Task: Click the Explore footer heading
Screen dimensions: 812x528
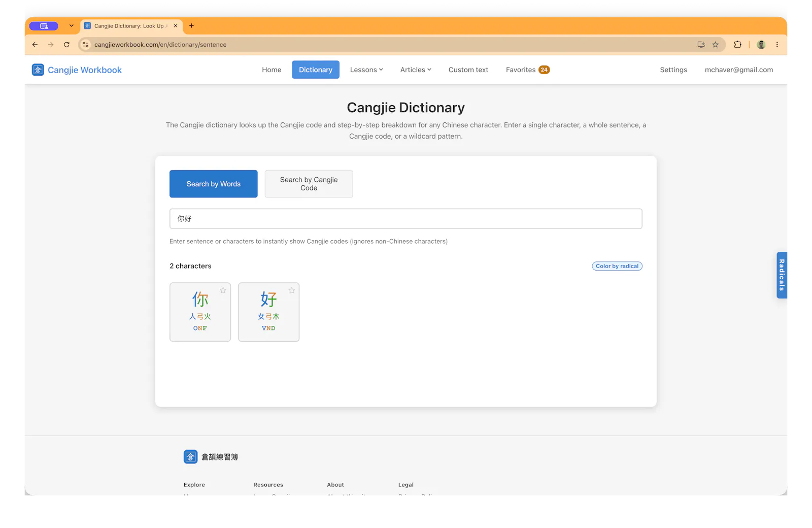Action: (194, 485)
